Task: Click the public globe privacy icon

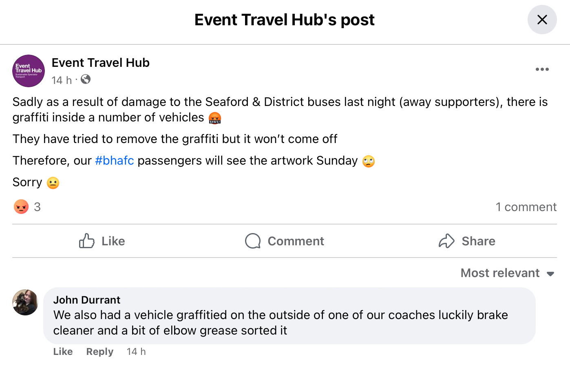Action: coord(86,79)
